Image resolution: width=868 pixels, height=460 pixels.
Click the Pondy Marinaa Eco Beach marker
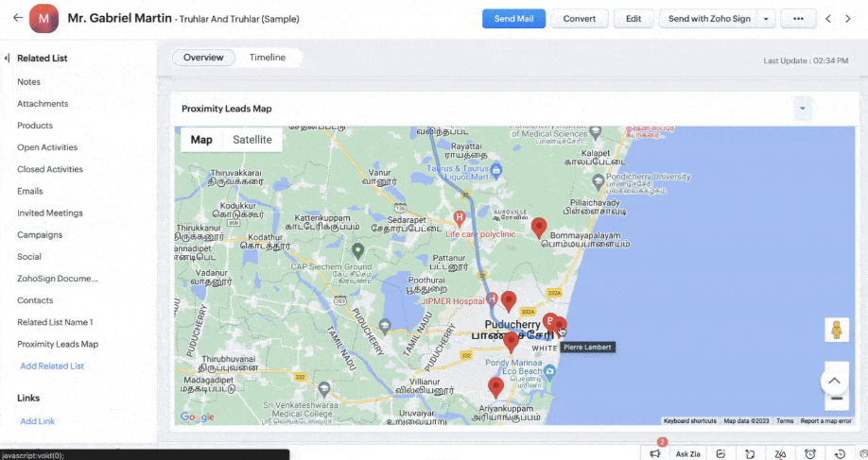click(x=549, y=371)
